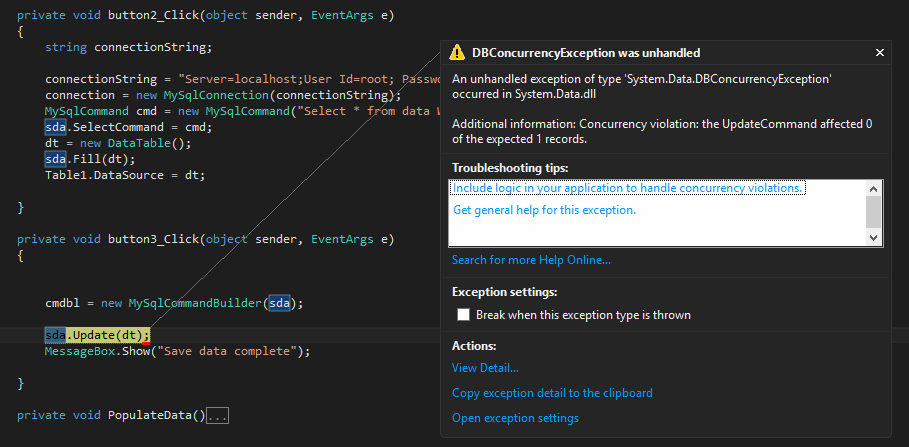The image size is (909, 447).
Task: Click troubleshooting tips scrollbar up arrow
Action: click(873, 188)
